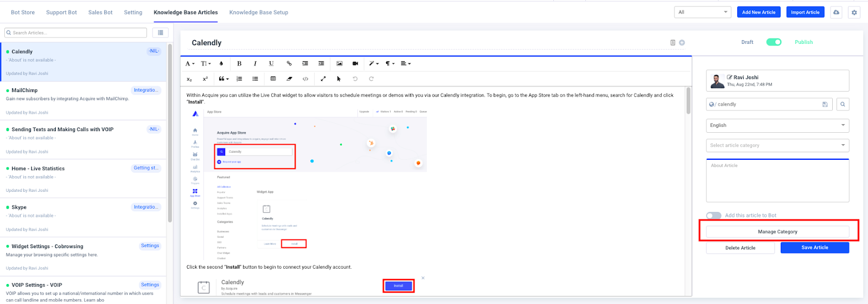
Task: Open Skype article in list
Action: (84, 218)
